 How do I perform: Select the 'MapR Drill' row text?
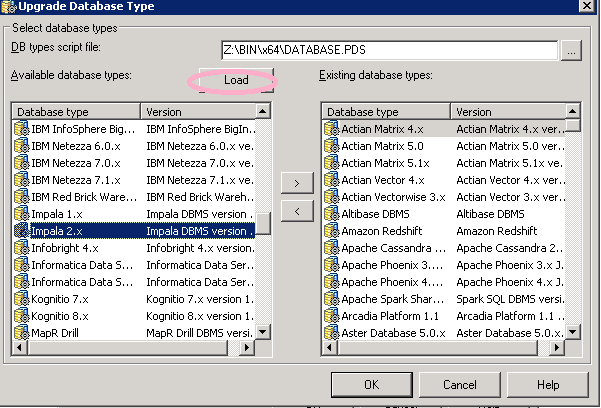55,333
